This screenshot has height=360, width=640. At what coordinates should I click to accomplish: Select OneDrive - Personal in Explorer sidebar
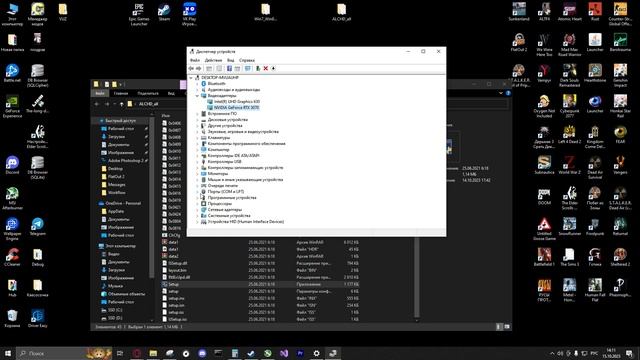pos(122,203)
